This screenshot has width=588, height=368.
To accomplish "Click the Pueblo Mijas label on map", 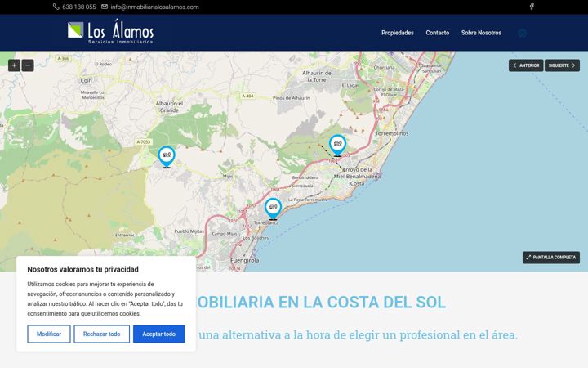I will pyautogui.click(x=189, y=231).
